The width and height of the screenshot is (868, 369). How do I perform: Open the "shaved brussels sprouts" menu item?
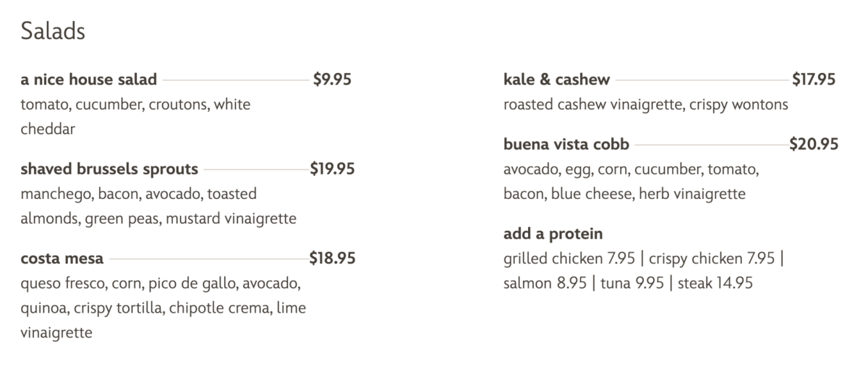[109, 169]
